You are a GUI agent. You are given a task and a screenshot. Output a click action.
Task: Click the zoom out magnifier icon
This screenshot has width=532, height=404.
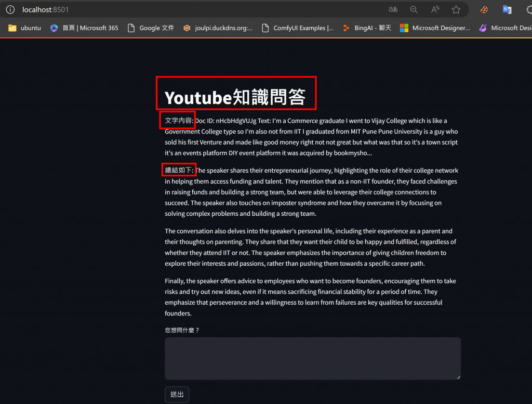pos(414,9)
